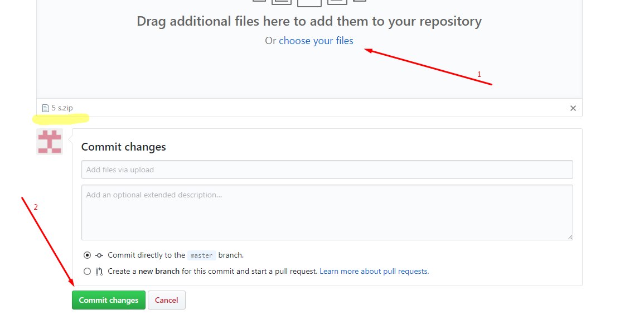Click the pull request icon beside "Create a"
This screenshot has height=324, width=644.
(x=99, y=272)
